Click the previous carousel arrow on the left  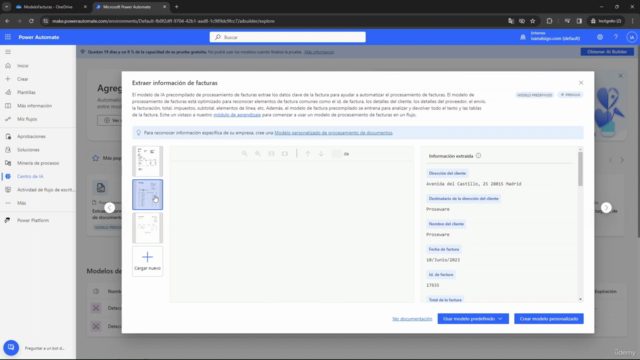click(x=109, y=208)
